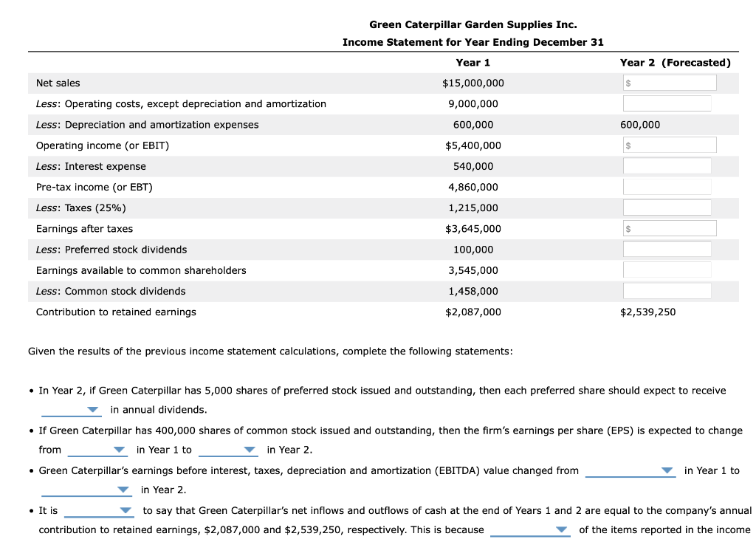
Task: Open the 'This is because' explanation dropdown
Action: [530, 529]
